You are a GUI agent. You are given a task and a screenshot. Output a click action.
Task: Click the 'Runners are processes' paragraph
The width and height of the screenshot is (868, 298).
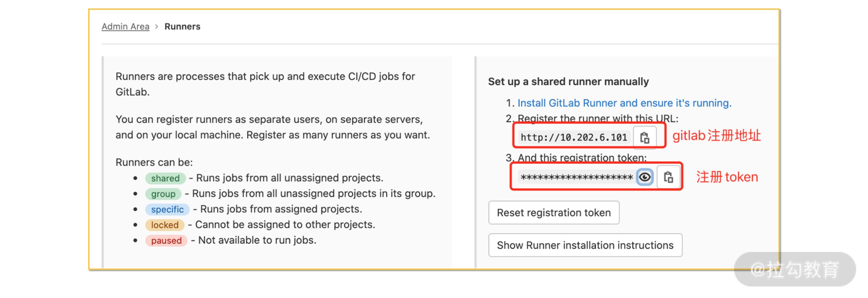click(265, 84)
